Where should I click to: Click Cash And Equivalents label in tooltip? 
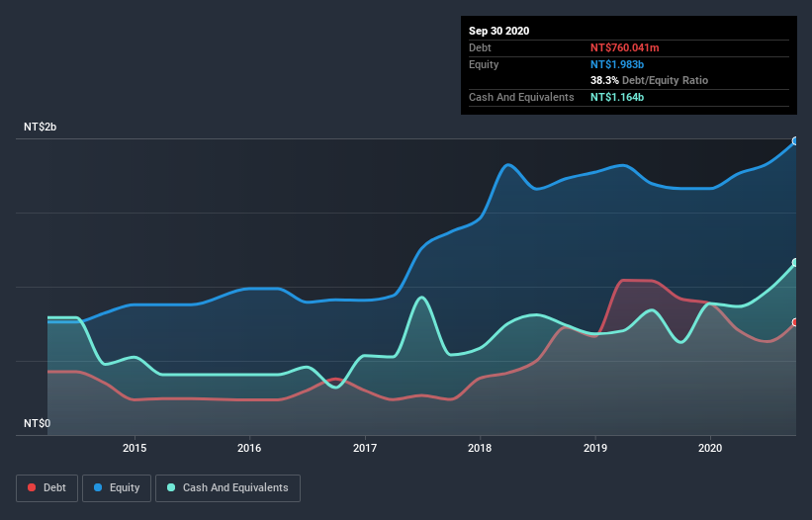pyautogui.click(x=521, y=97)
